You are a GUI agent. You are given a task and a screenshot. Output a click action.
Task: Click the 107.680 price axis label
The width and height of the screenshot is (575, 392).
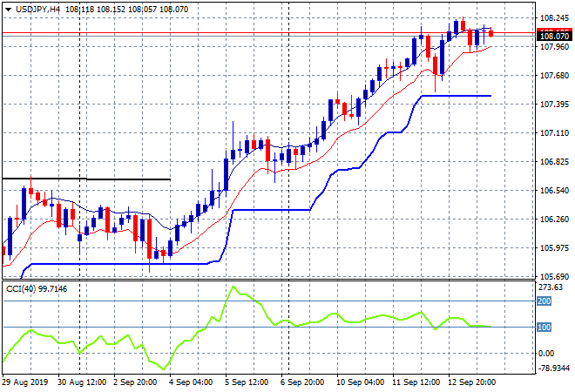[x=554, y=76]
